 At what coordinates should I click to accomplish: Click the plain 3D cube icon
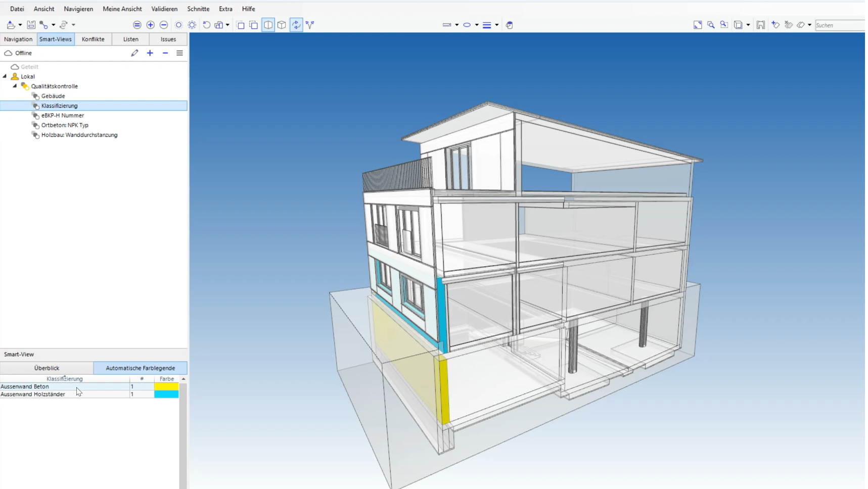tap(282, 25)
